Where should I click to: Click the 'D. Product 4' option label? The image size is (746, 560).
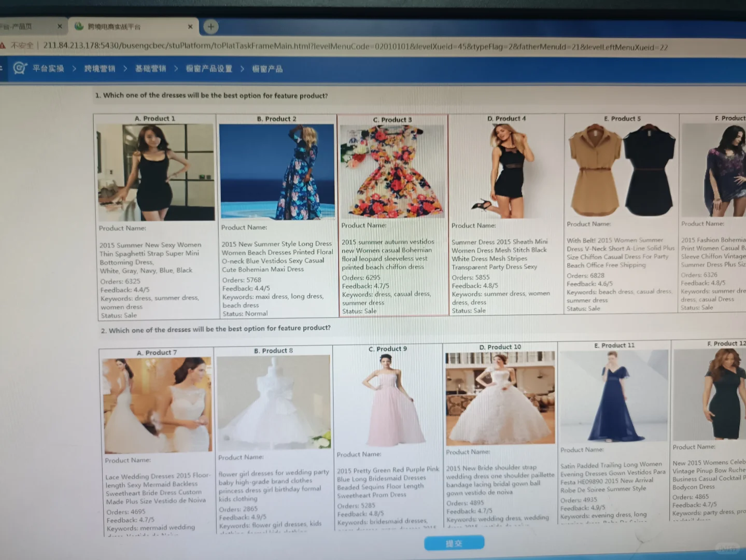(506, 119)
